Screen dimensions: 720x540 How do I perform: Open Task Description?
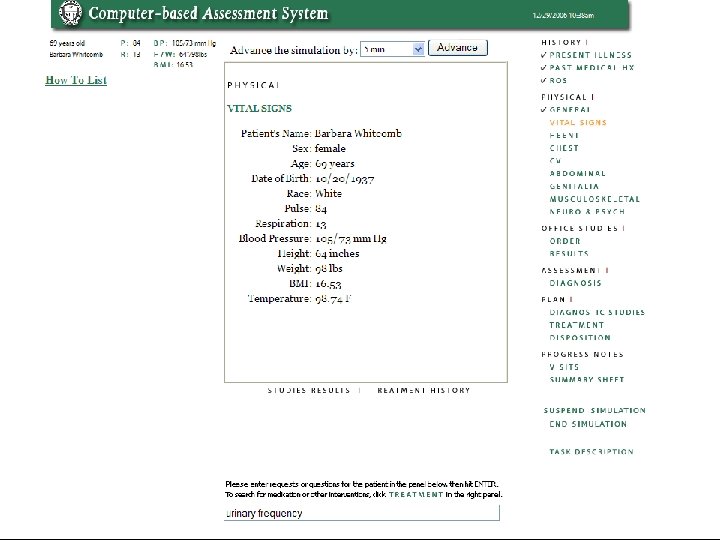591,452
